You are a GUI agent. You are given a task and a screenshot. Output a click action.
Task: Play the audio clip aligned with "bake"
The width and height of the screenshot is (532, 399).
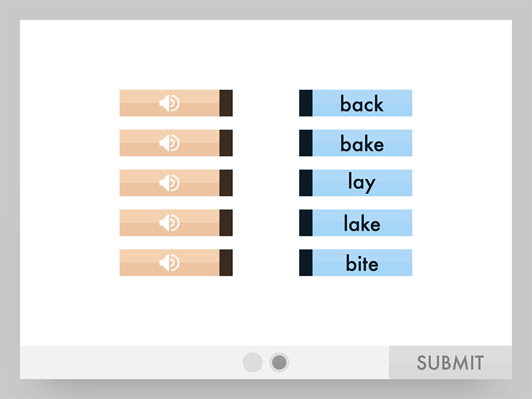click(x=170, y=143)
